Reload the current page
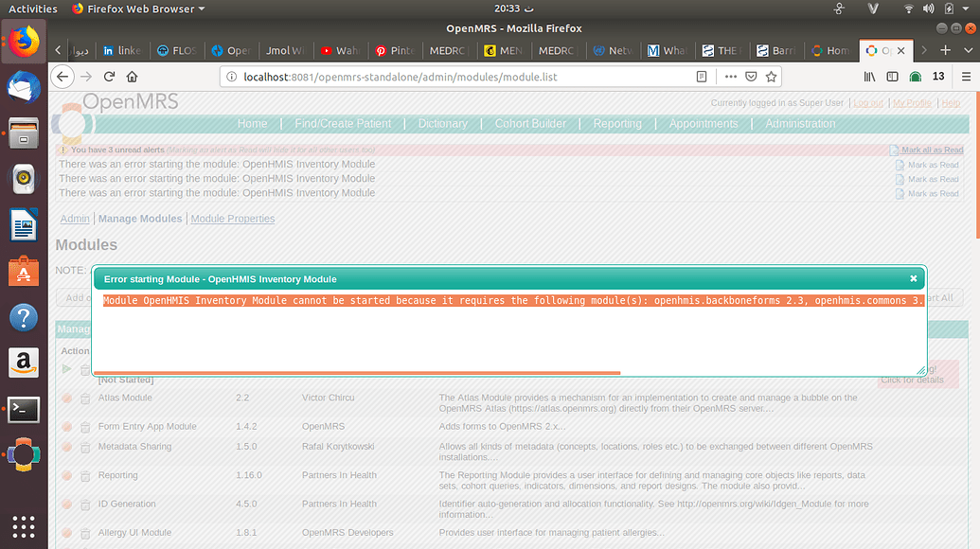This screenshot has width=980, height=549. click(110, 77)
